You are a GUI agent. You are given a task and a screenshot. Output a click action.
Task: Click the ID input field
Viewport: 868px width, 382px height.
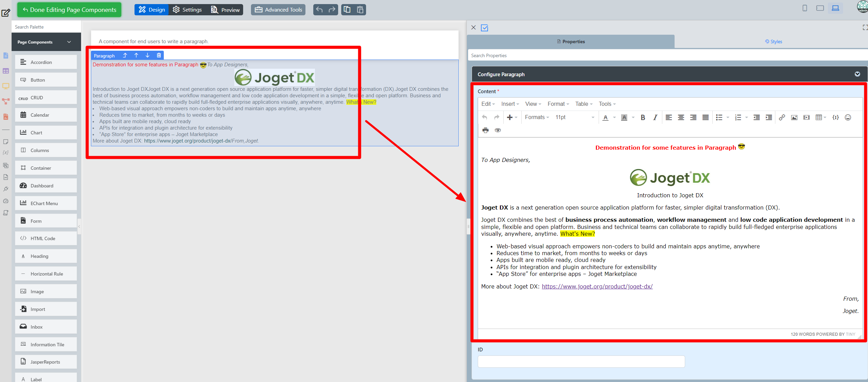point(581,362)
